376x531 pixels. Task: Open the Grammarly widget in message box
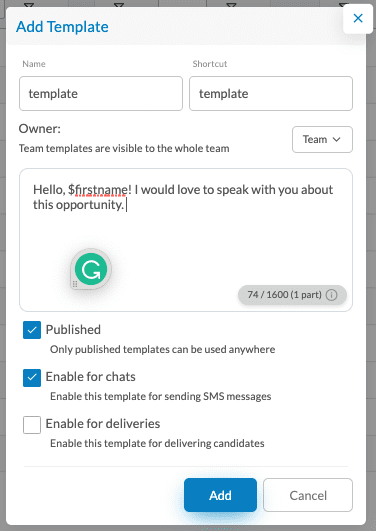click(91, 269)
